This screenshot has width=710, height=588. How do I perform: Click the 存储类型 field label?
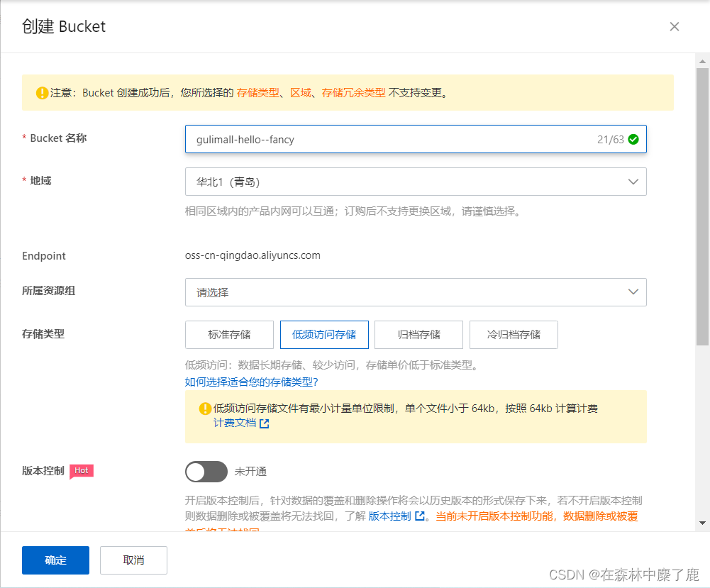(x=43, y=334)
